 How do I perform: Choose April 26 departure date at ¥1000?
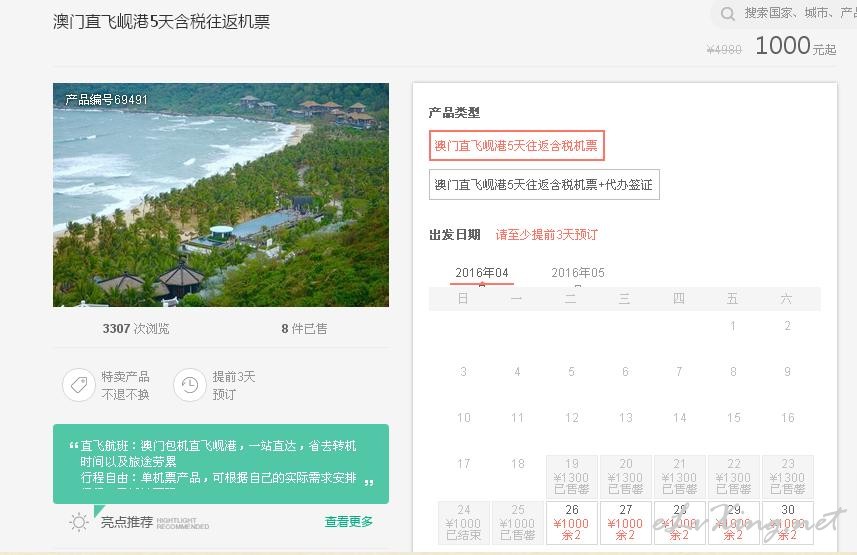coord(572,522)
